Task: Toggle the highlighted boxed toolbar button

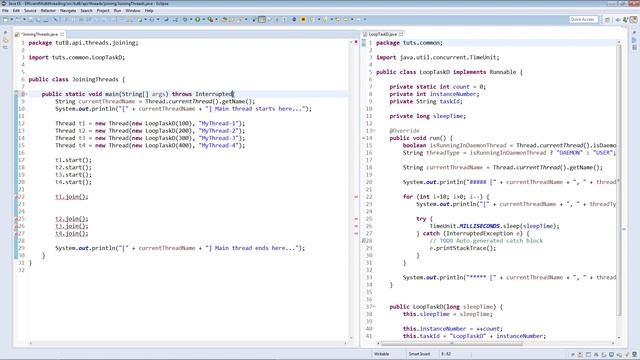Action: (262, 19)
